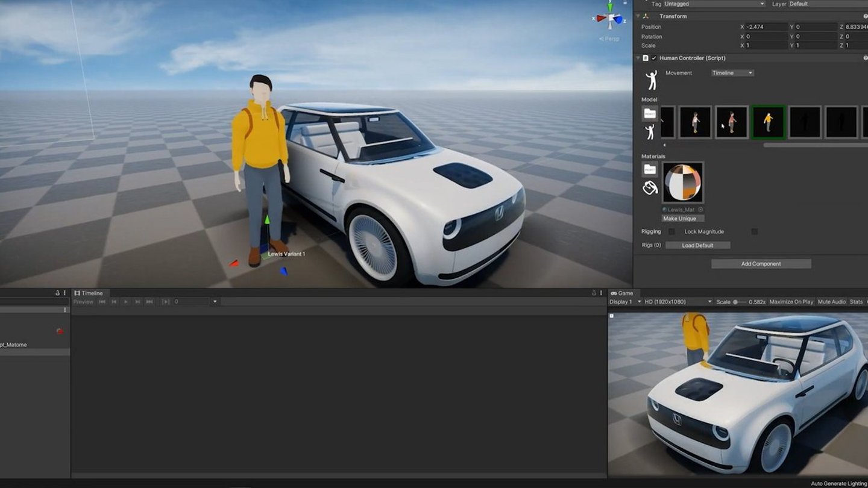This screenshot has width=868, height=488.
Task: Click the model list left scroll arrow
Action: click(664, 145)
